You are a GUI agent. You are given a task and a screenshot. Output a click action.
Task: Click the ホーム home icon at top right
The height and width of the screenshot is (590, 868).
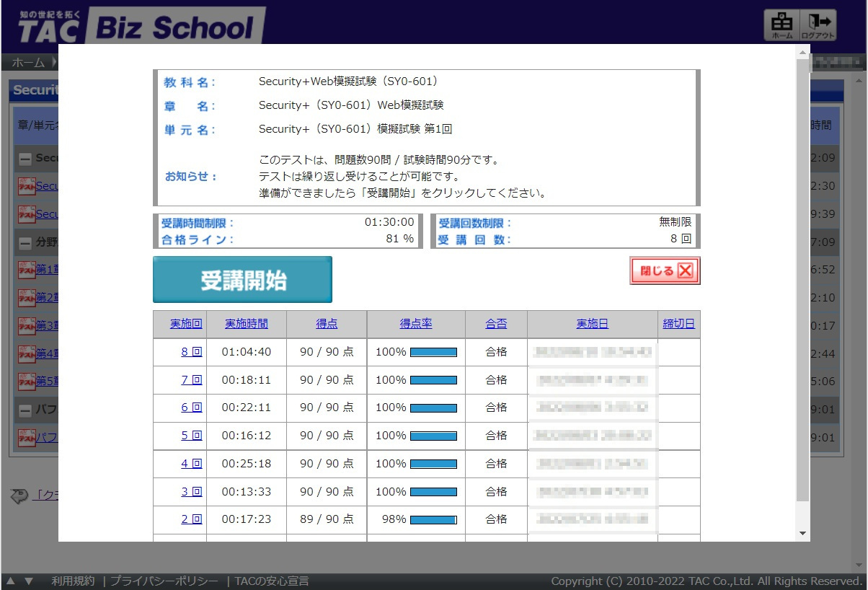[781, 26]
